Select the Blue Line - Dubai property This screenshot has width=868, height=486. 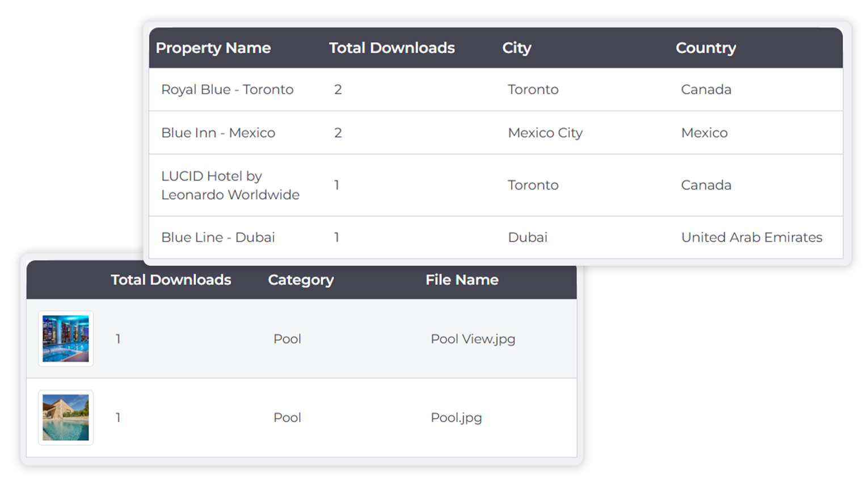[x=218, y=237]
